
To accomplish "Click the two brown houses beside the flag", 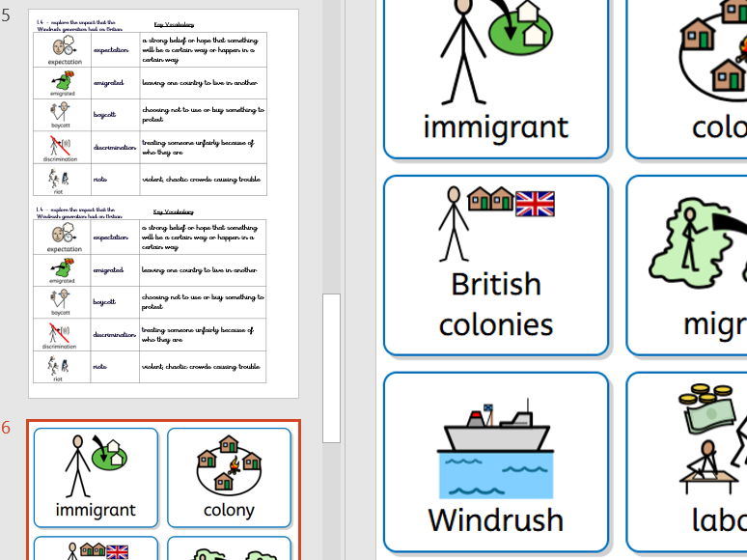I will click(x=490, y=199).
